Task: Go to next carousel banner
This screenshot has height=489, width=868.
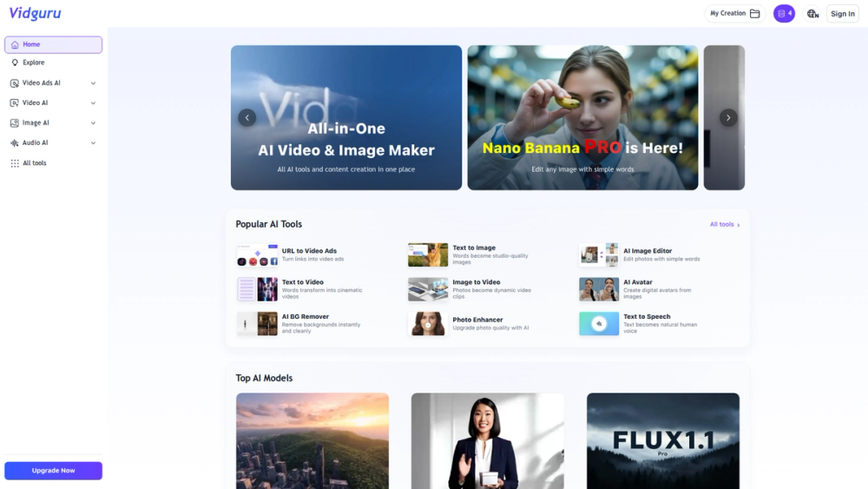Action: (x=728, y=117)
